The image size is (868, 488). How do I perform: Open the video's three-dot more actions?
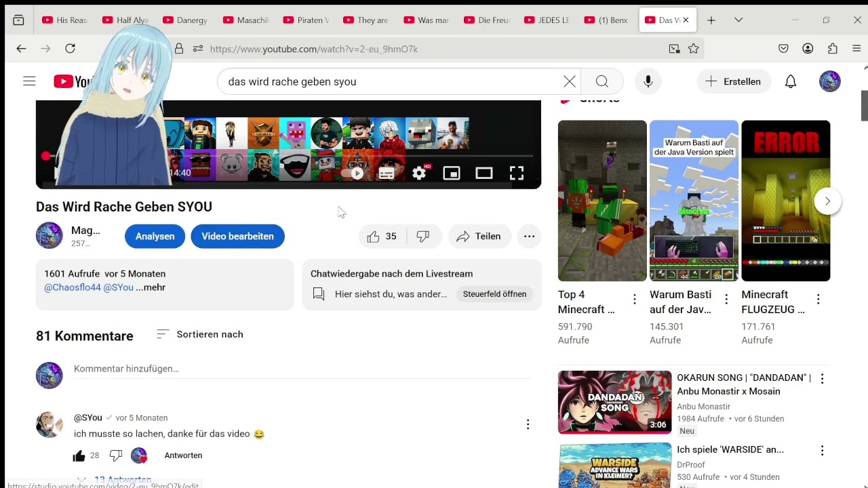[530, 237]
